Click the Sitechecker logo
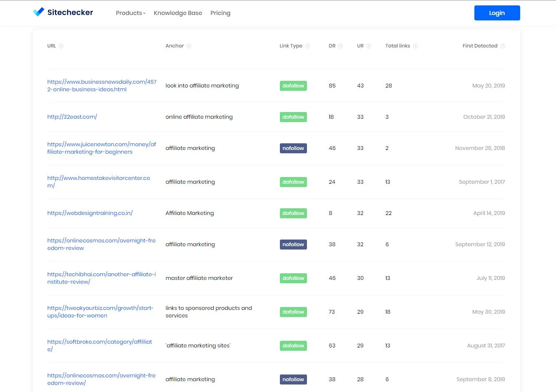This screenshot has width=556, height=392. (x=63, y=12)
